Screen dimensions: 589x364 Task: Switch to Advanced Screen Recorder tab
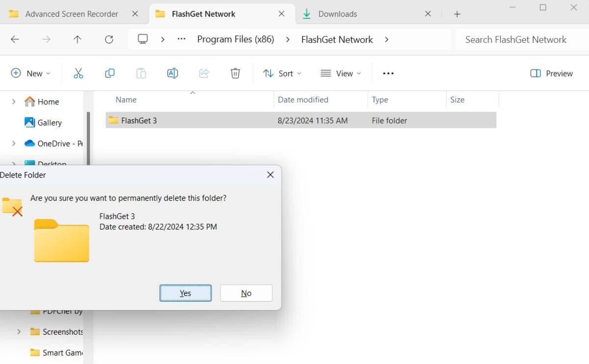71,14
